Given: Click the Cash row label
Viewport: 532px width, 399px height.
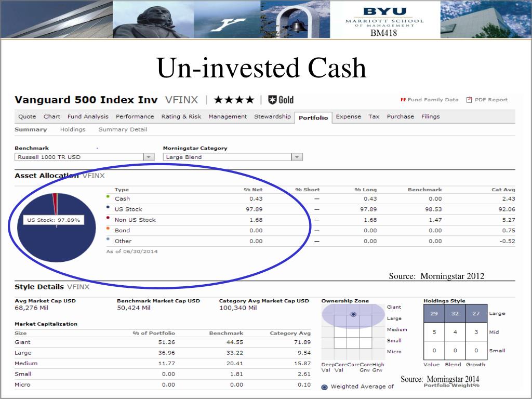Looking at the screenshot, I should [122, 199].
